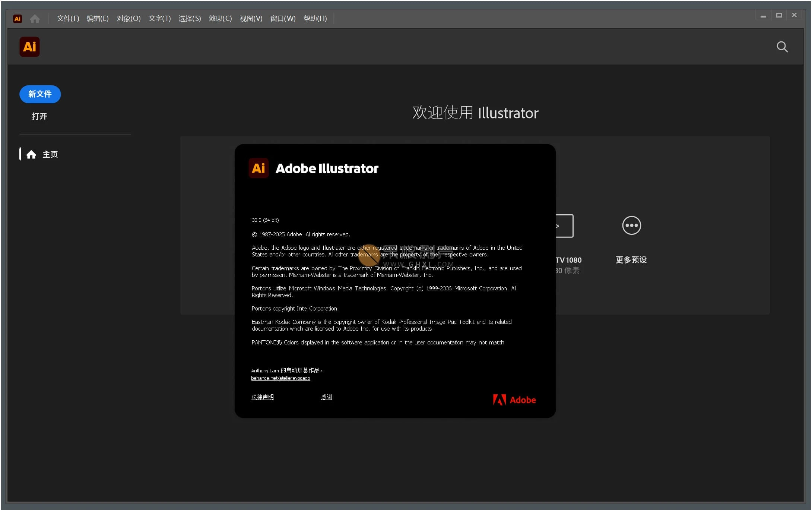Open search with the magnifier icon
Image resolution: width=812 pixels, height=511 pixels.
coord(782,47)
